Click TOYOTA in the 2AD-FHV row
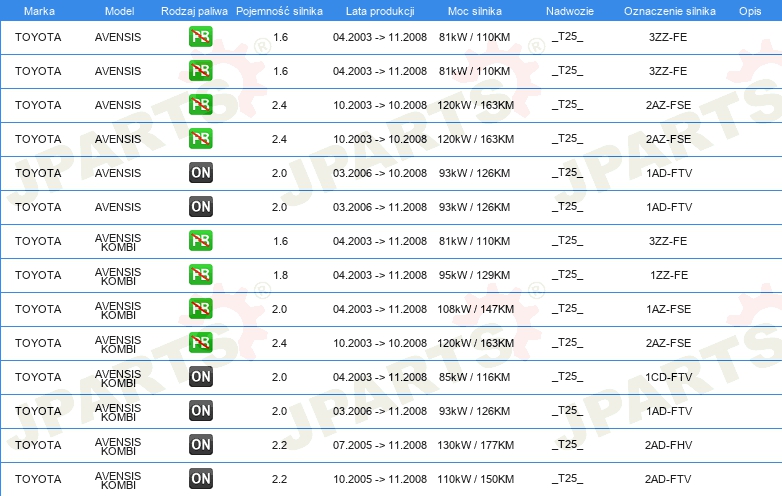 tap(38, 445)
